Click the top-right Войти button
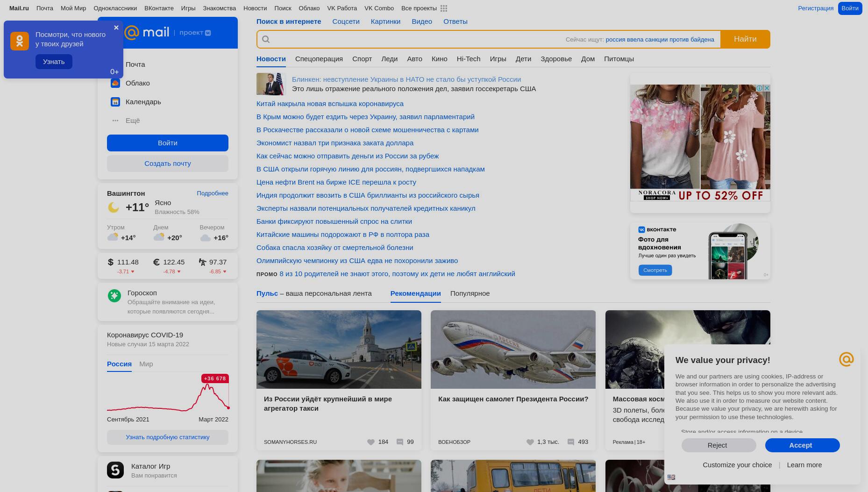Viewport: 868px width, 492px height. [x=850, y=8]
